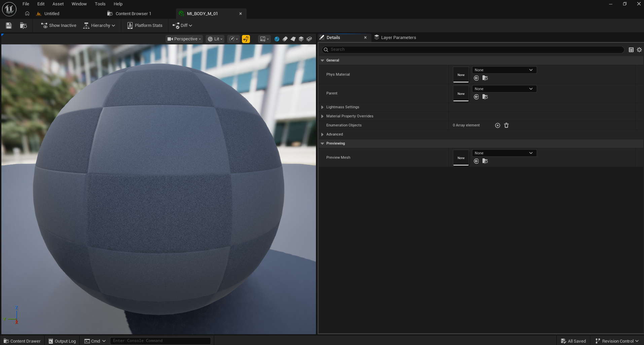The height and width of the screenshot is (345, 644).
Task: Open the Perspective view mode dropdown
Action: tap(184, 39)
